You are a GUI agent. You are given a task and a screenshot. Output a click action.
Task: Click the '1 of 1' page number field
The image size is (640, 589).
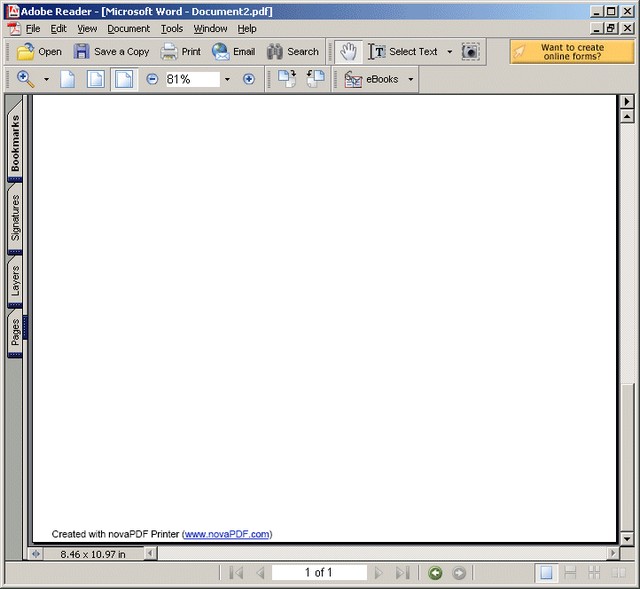click(319, 572)
